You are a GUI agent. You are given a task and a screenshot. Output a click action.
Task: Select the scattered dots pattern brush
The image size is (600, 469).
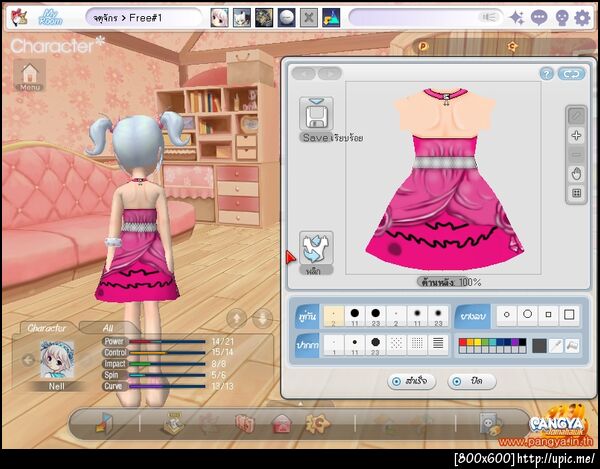pos(396,344)
